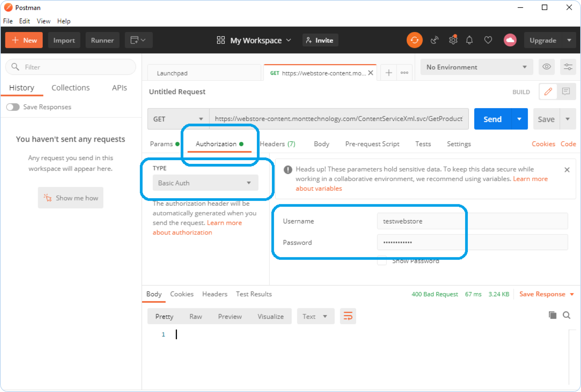Toggle the Save Responses switch
581x392 pixels.
click(13, 107)
